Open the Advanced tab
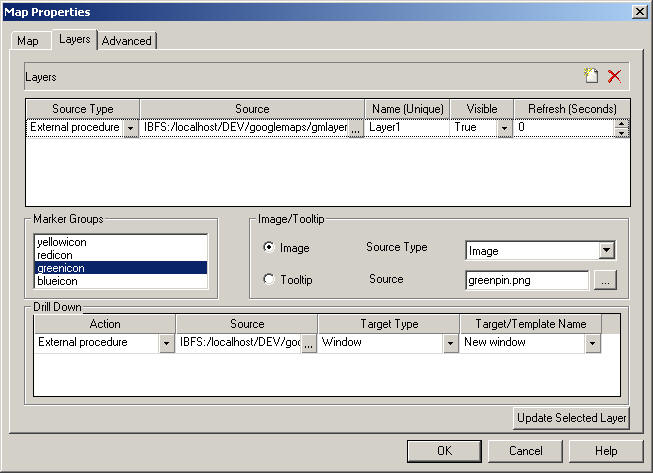653x473 pixels. 127,41
